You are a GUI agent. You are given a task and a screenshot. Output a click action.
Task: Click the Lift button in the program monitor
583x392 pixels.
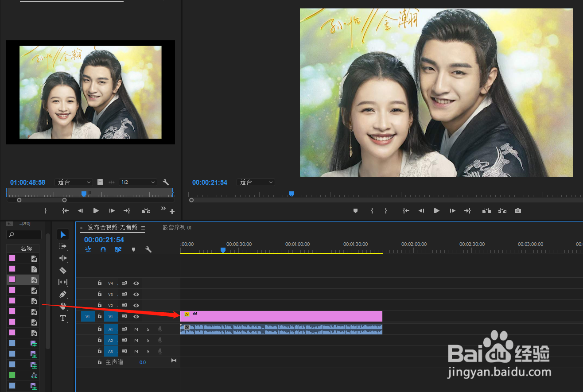(486, 211)
